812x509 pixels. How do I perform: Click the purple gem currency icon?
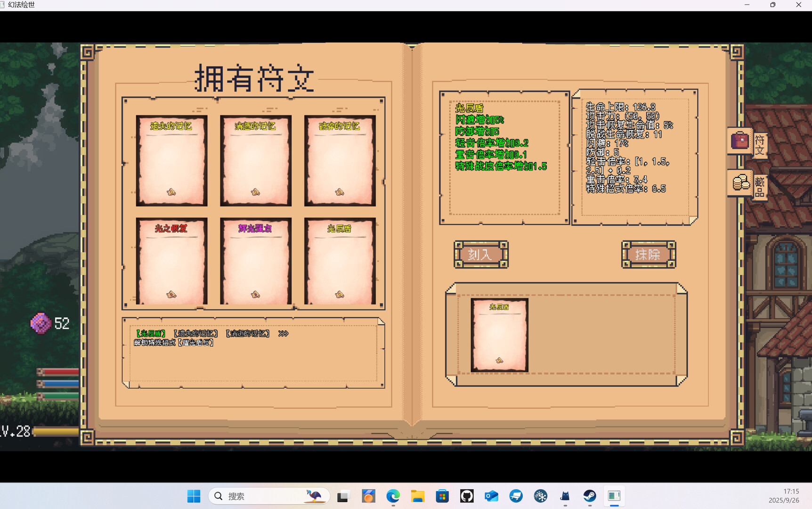tap(41, 323)
